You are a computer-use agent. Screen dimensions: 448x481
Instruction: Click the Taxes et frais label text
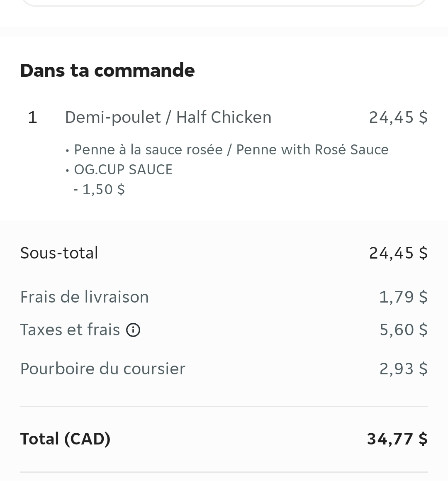[x=70, y=330]
